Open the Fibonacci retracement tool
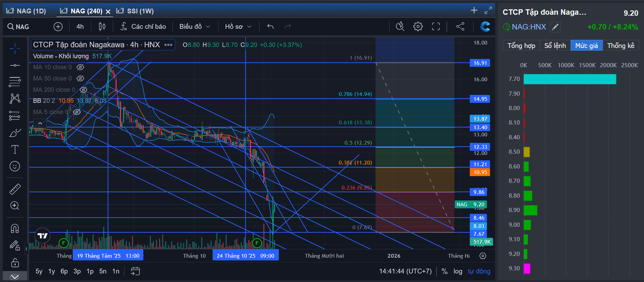The width and height of the screenshot is (644, 282). coord(15,82)
